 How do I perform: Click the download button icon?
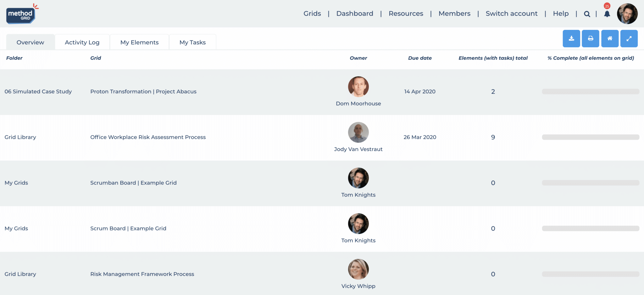point(571,38)
